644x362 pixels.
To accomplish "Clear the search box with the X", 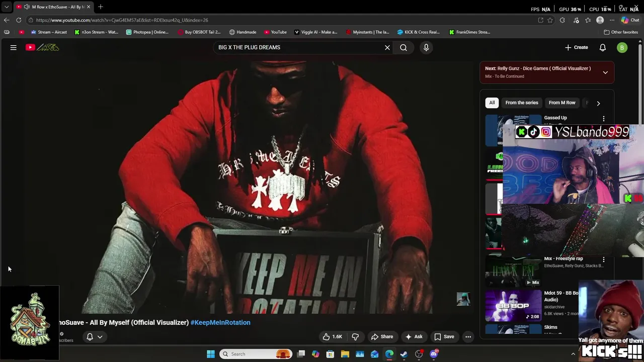I will (x=387, y=47).
